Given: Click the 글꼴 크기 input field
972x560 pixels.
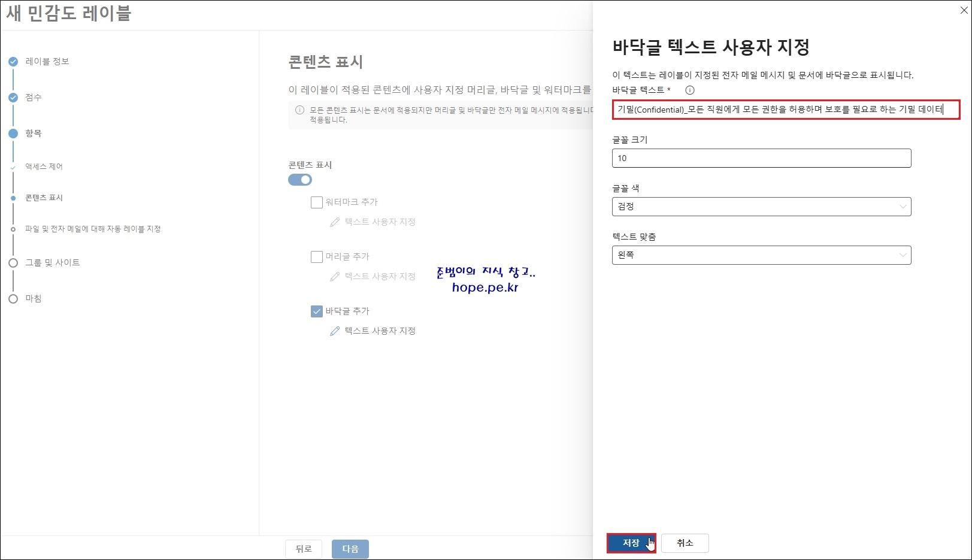Looking at the screenshot, I should pyautogui.click(x=761, y=158).
